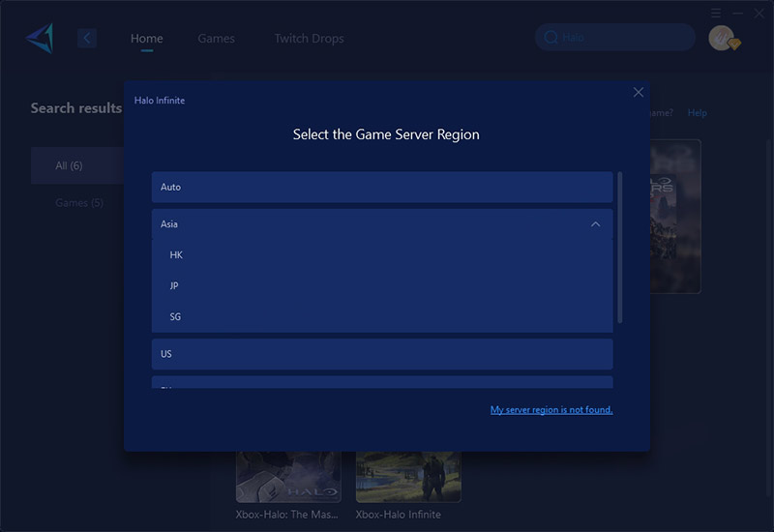Viewport: 774px width, 532px height.
Task: Click the GearUP logo icon
Action: pyautogui.click(x=40, y=38)
